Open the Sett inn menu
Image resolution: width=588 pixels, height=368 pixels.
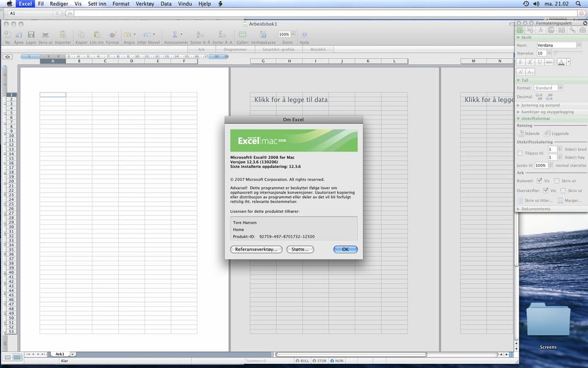(97, 4)
